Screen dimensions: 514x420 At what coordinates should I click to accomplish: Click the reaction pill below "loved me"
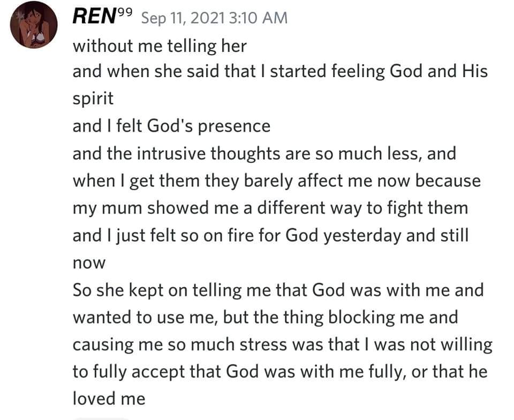(102, 417)
